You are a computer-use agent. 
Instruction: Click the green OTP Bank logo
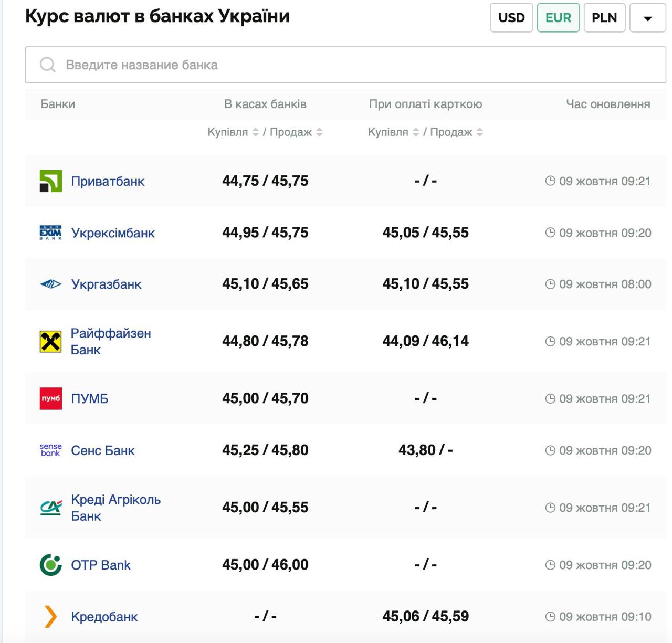point(51,565)
